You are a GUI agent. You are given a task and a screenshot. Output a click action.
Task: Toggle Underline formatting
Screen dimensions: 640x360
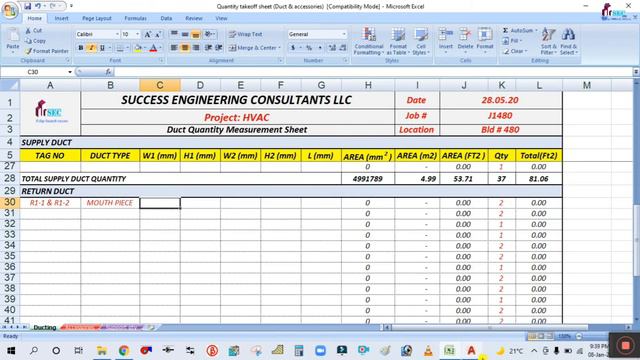click(x=102, y=48)
